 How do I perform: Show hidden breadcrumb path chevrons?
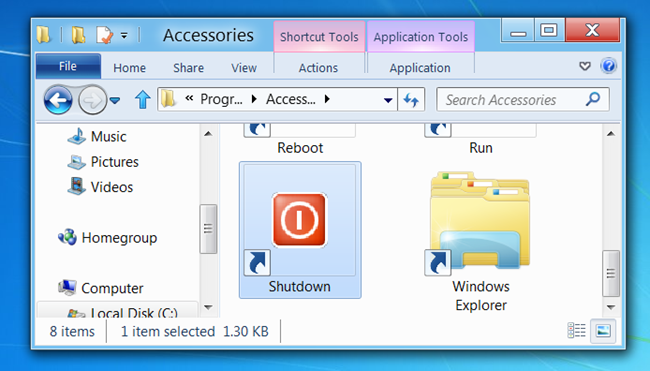coord(189,99)
